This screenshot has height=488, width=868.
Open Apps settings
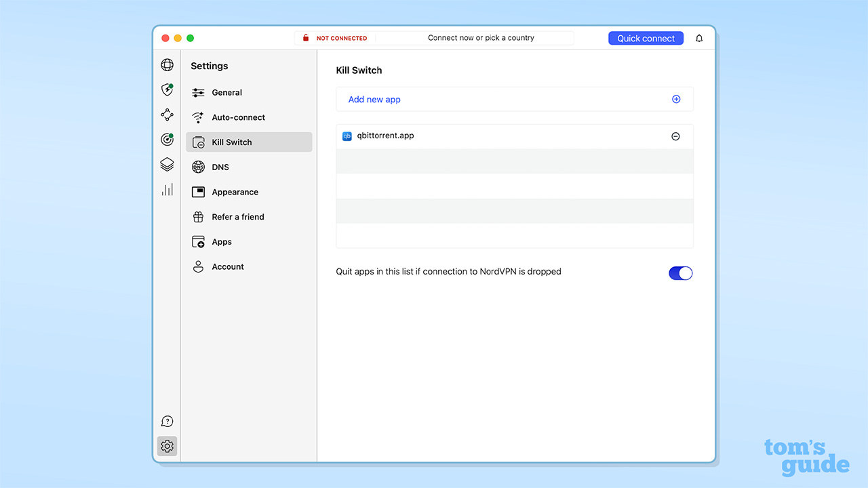pos(249,242)
